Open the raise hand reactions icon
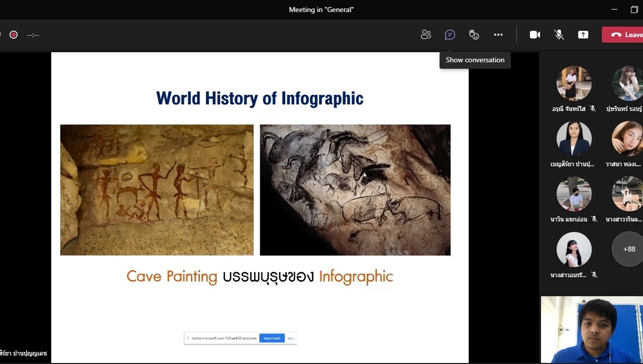The width and height of the screenshot is (643, 364). [x=474, y=35]
